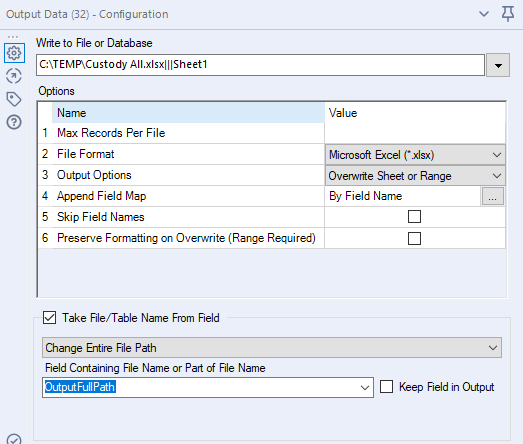
Task: Toggle Preserve Formatting on Overwrite checkbox
Action: (414, 239)
